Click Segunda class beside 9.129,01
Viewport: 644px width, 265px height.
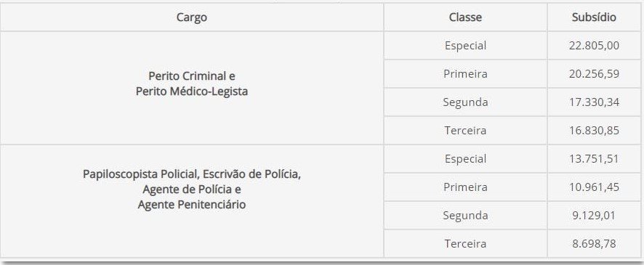click(x=465, y=216)
